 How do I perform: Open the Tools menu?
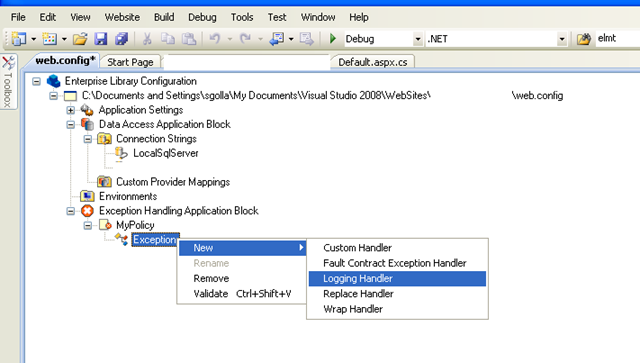click(x=242, y=17)
